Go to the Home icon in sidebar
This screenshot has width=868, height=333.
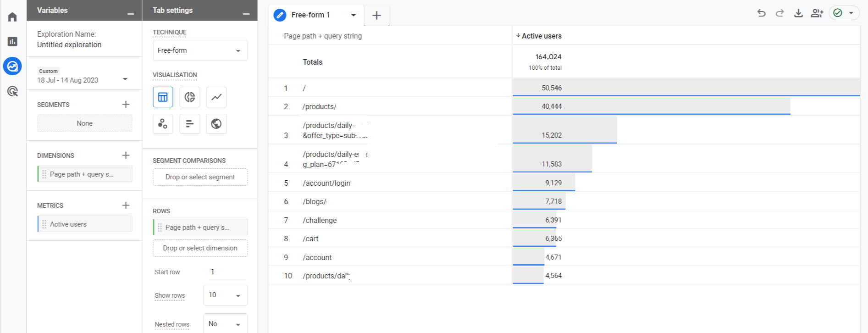(12, 17)
